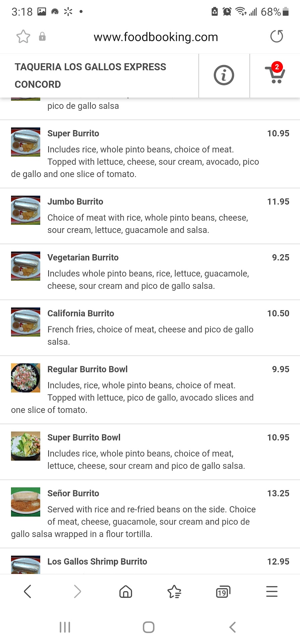Screen dimensions: 300x644
Task: Open browser home page
Action: pos(126,591)
